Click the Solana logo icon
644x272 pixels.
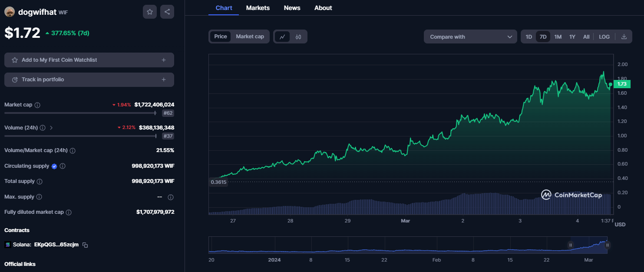click(x=7, y=245)
